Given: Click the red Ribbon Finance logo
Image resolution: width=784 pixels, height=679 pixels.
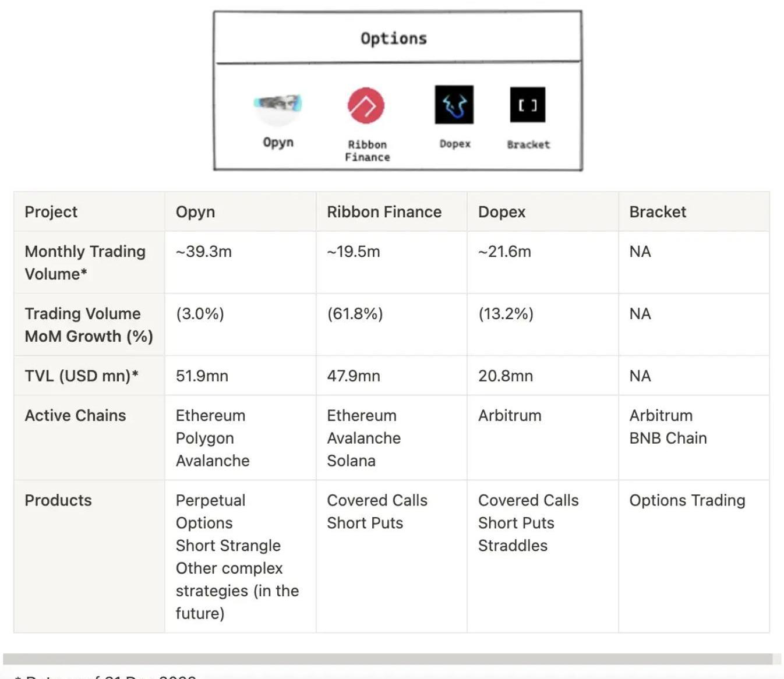Looking at the screenshot, I should (366, 105).
